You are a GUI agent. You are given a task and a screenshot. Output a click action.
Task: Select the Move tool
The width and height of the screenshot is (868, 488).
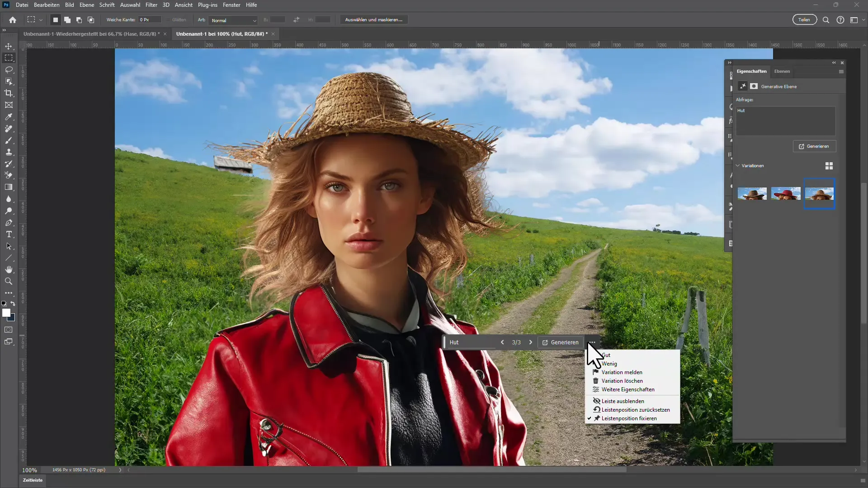(x=9, y=46)
